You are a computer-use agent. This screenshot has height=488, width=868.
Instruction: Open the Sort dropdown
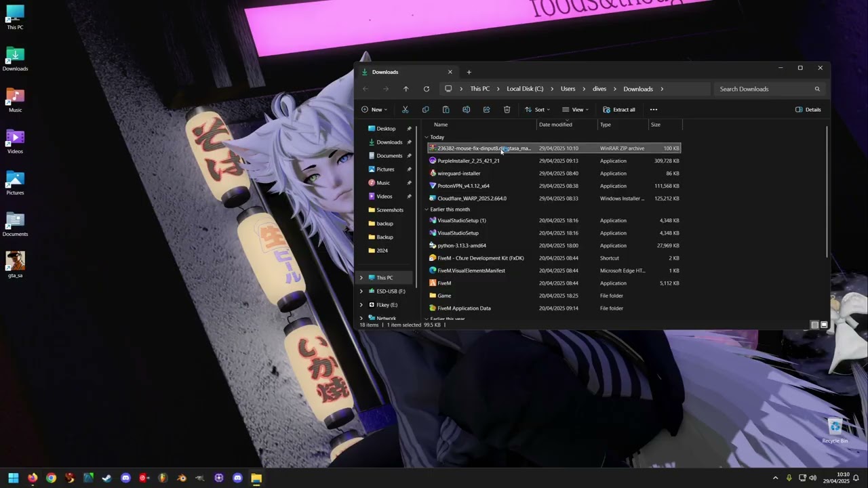tap(536, 109)
